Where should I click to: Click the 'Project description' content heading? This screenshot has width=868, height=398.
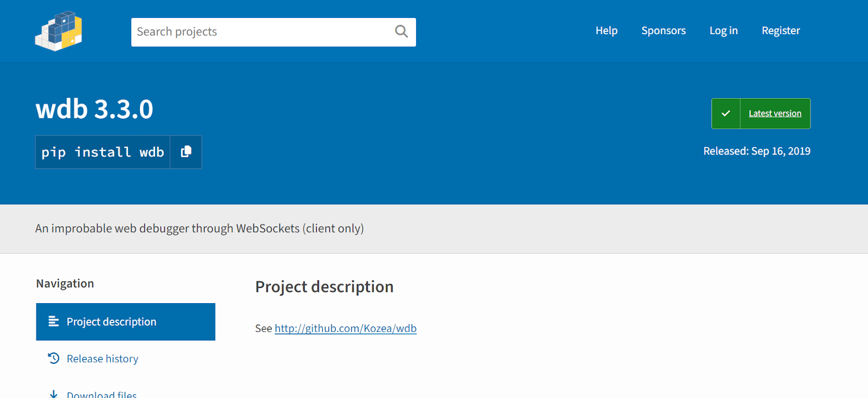tap(324, 286)
